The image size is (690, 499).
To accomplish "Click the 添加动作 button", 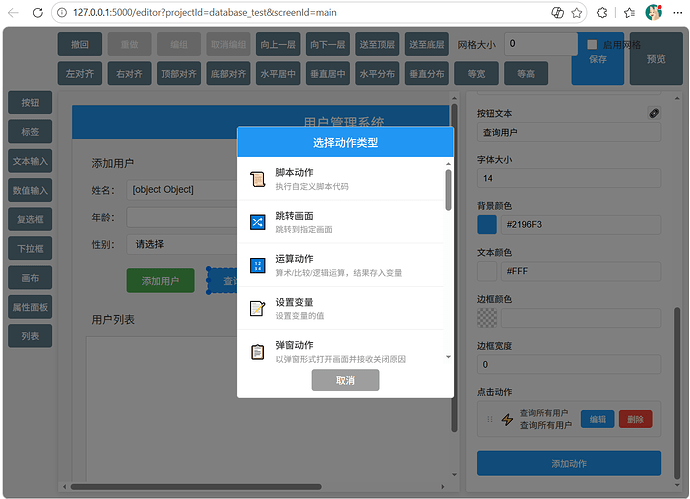I will 569,463.
